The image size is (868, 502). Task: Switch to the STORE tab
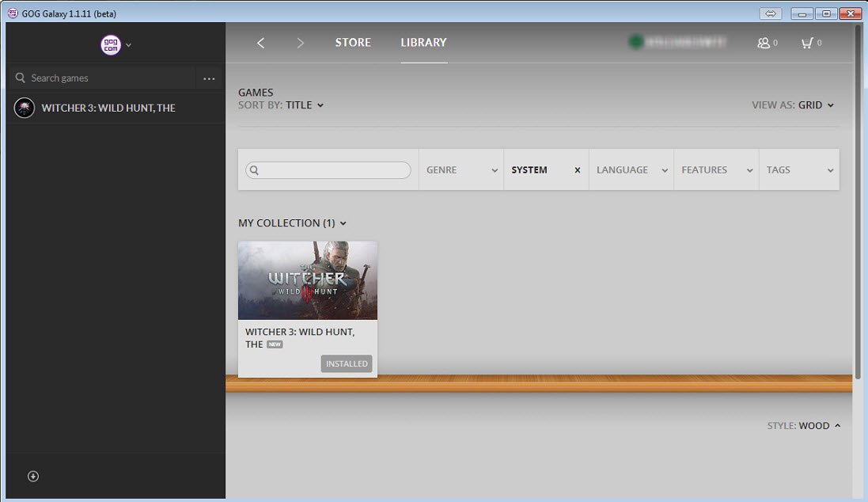(x=353, y=43)
